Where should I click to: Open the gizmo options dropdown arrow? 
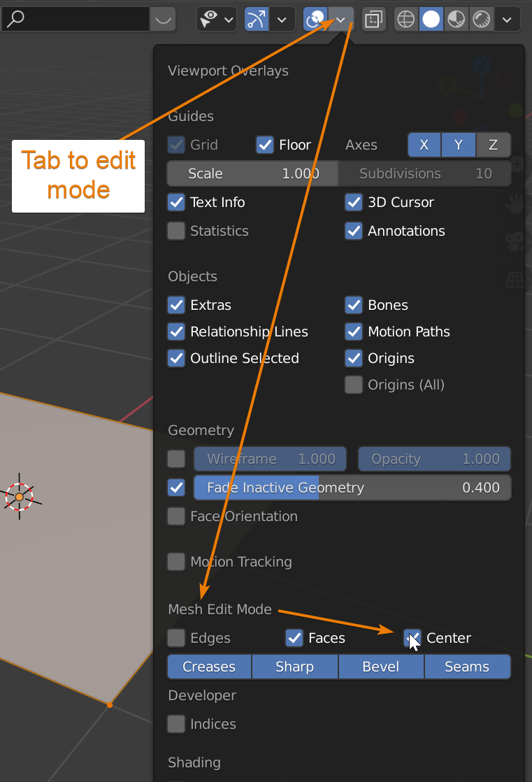click(x=282, y=20)
